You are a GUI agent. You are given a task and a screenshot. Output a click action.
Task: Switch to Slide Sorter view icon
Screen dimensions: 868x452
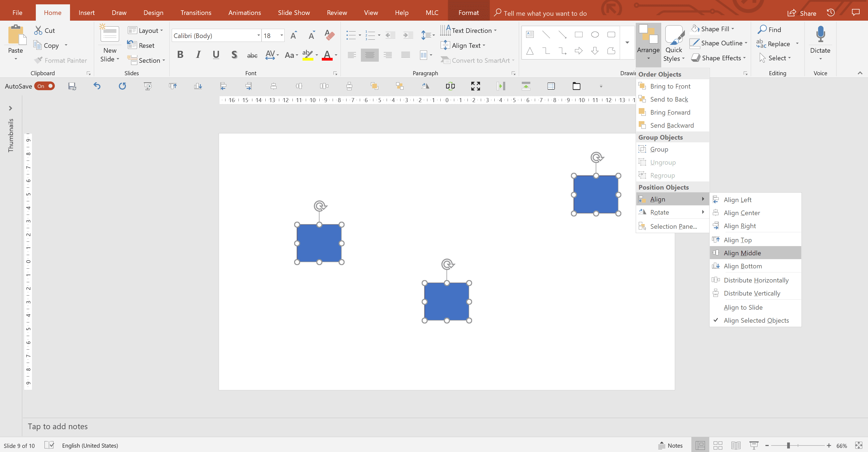point(718,445)
